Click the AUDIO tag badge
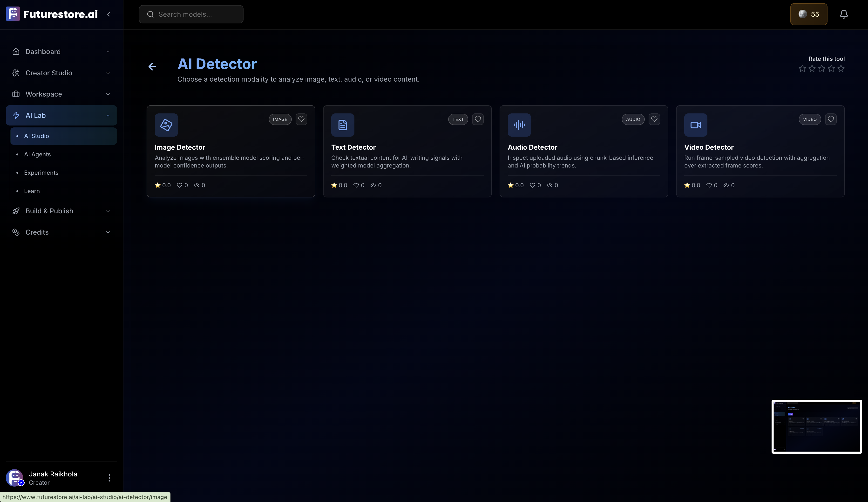The width and height of the screenshot is (868, 502). point(633,119)
